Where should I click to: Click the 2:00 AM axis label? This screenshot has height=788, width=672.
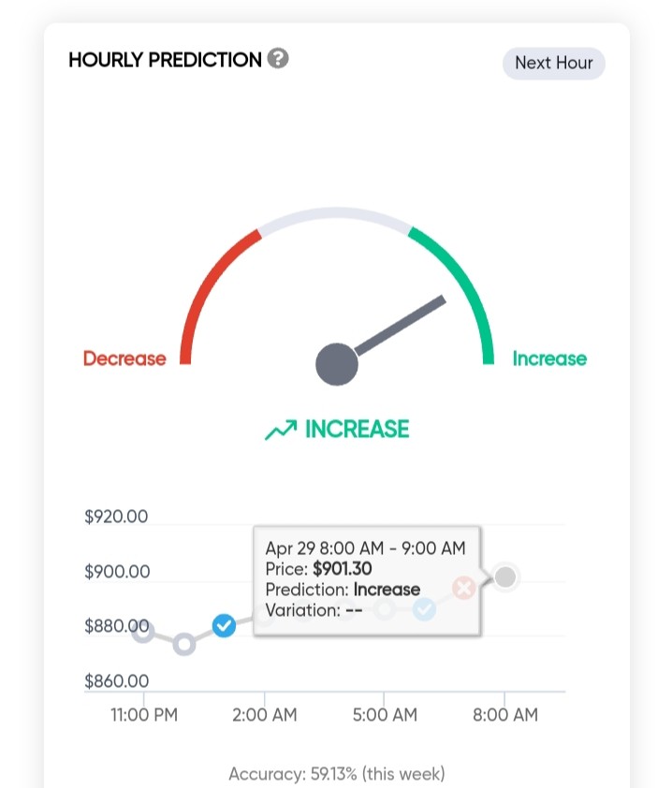264,715
